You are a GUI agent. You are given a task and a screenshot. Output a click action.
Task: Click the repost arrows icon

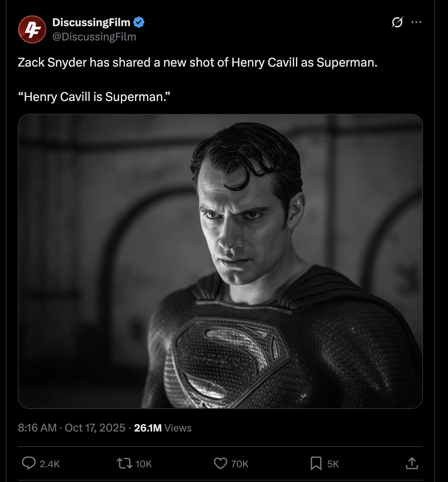click(x=124, y=463)
